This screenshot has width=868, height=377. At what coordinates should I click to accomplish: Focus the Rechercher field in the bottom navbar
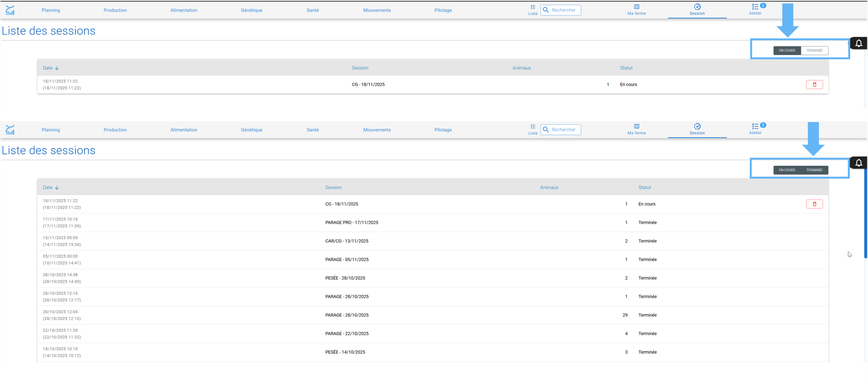click(561, 130)
